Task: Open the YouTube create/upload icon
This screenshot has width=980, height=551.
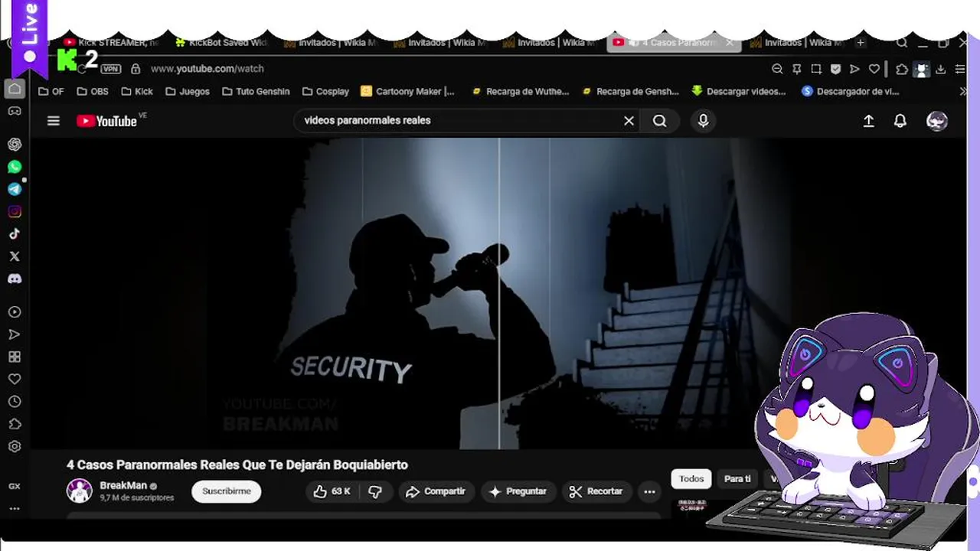Action: tap(868, 121)
